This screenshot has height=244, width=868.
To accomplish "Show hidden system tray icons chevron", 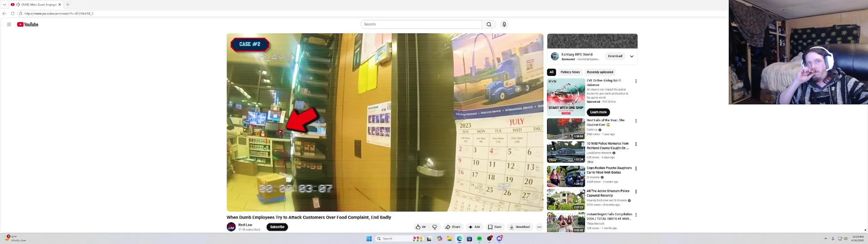I will coord(826,239).
